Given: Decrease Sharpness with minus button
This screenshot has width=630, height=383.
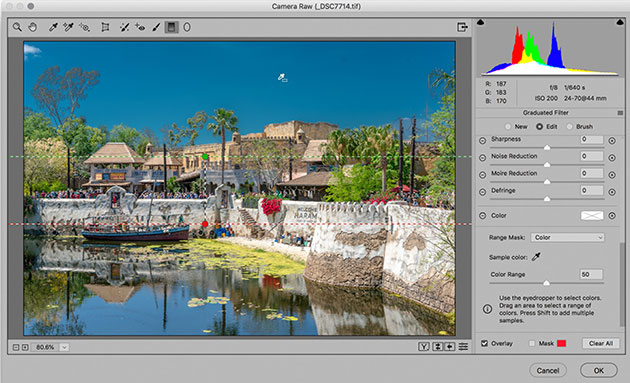Looking at the screenshot, I should (x=483, y=141).
